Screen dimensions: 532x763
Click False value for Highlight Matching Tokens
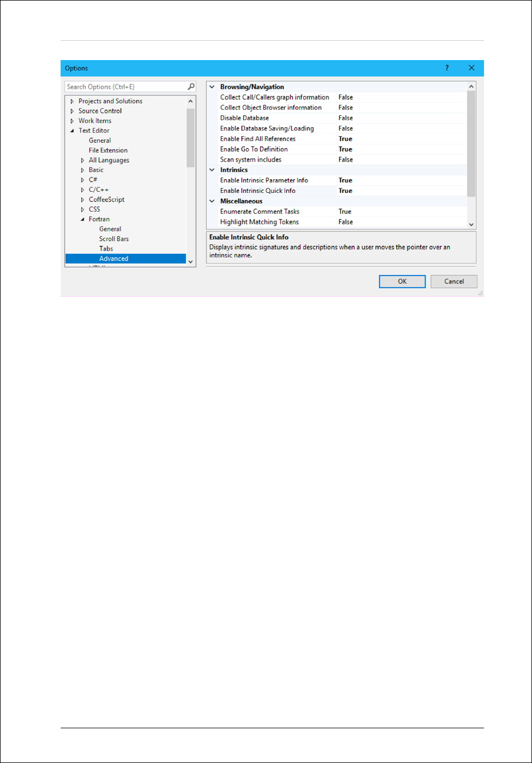click(346, 222)
